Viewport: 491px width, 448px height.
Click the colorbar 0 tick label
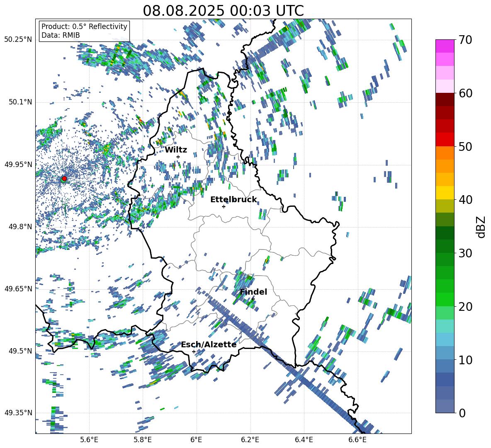pyautogui.click(x=462, y=413)
